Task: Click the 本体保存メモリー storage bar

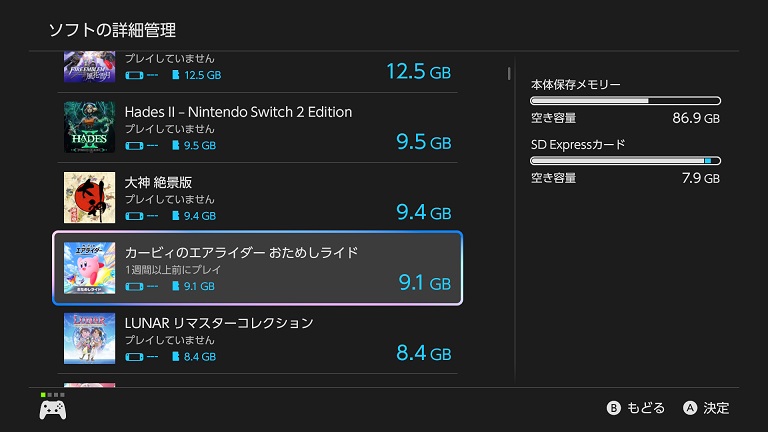Action: [x=625, y=101]
